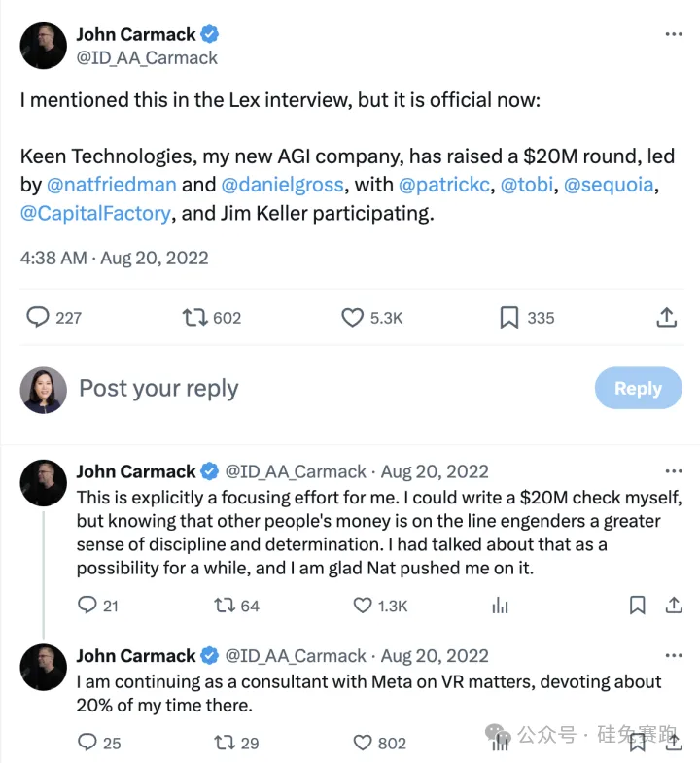Visit the @CapitalFactory profile link
This screenshot has width=700, height=763.
click(x=94, y=213)
